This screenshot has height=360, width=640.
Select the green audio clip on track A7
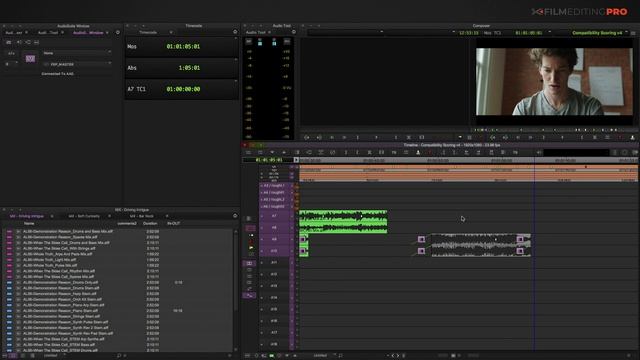coord(343,216)
